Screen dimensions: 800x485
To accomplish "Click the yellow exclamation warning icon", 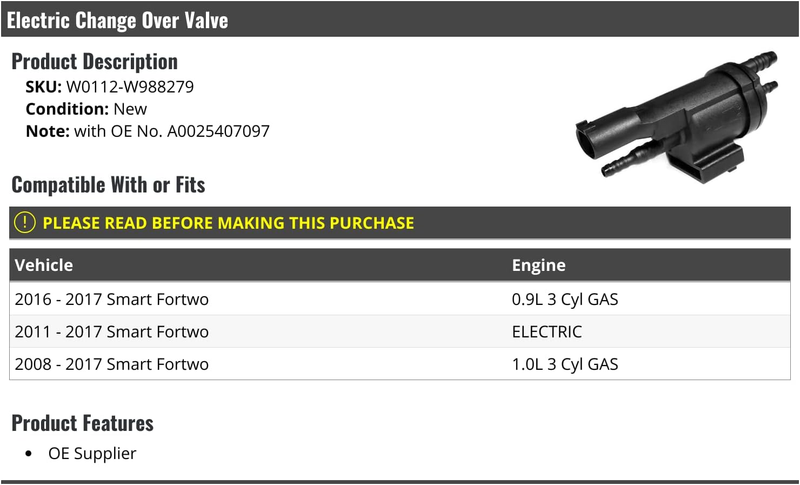I will pyautogui.click(x=24, y=223).
